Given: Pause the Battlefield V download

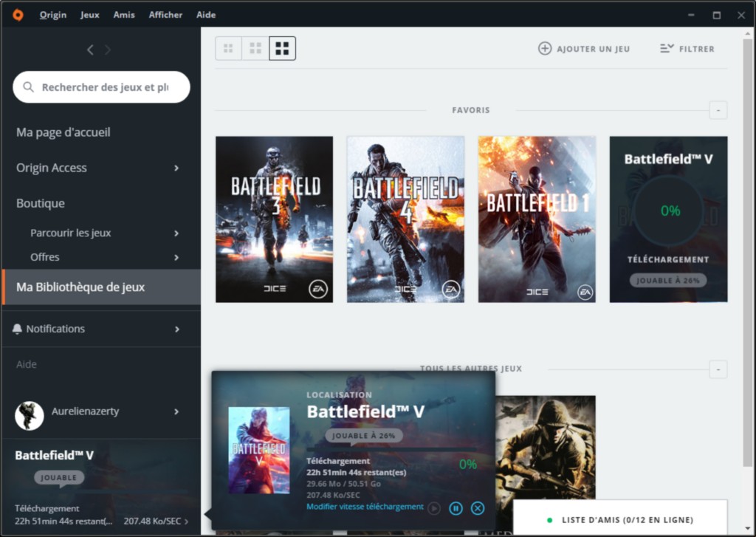Looking at the screenshot, I should 456,508.
